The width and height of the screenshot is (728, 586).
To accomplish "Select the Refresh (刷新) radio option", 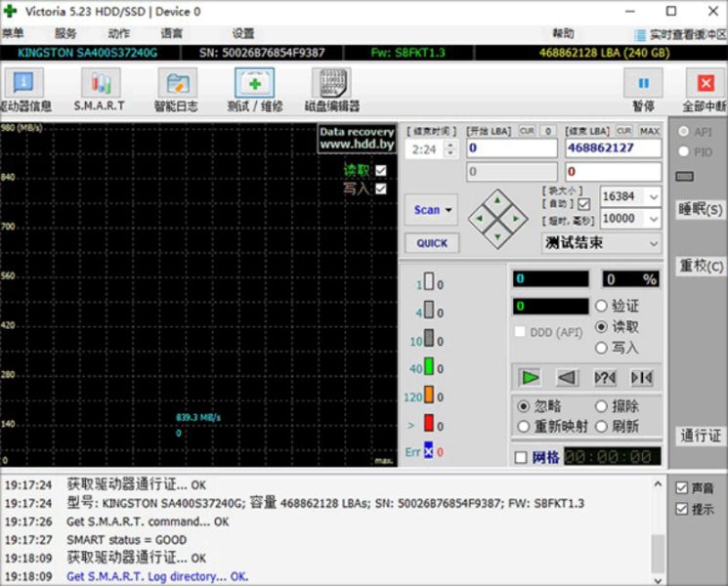I will (x=601, y=427).
